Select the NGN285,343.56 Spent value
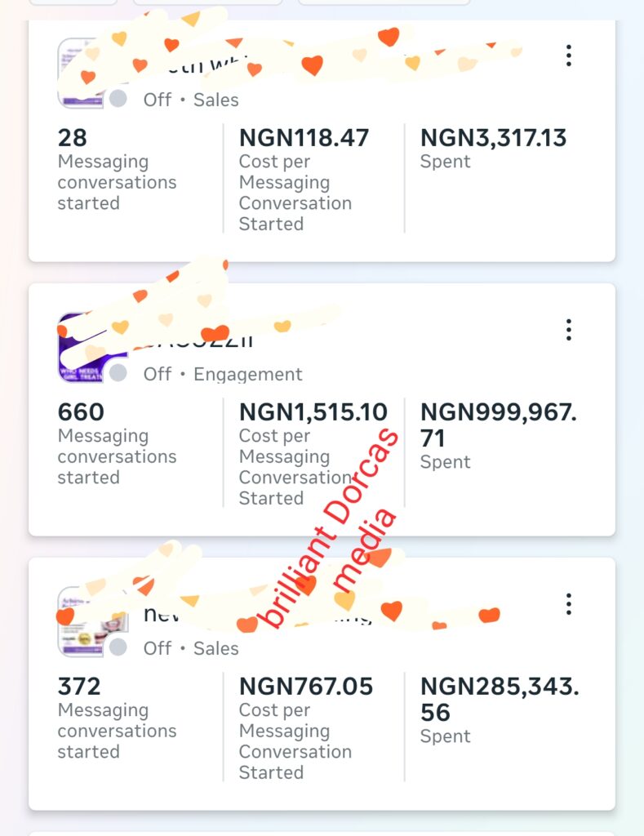644x836 pixels. [x=500, y=710]
